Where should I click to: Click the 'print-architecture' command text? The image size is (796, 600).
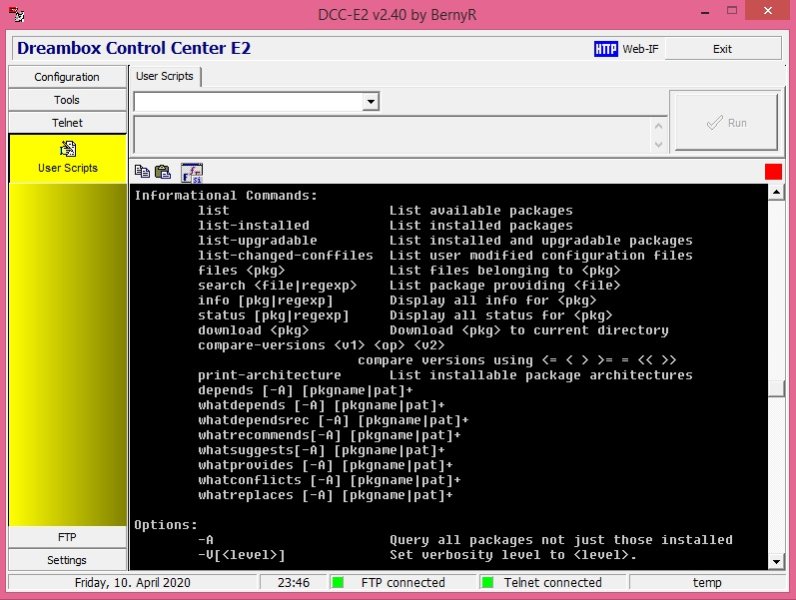pyautogui.click(x=270, y=375)
